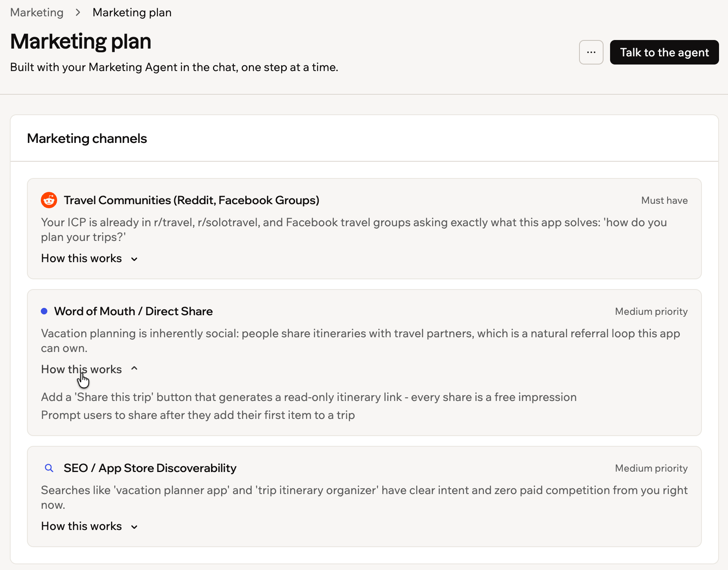
Task: Click the magnifier icon beside SEO heading
Action: pyautogui.click(x=49, y=468)
